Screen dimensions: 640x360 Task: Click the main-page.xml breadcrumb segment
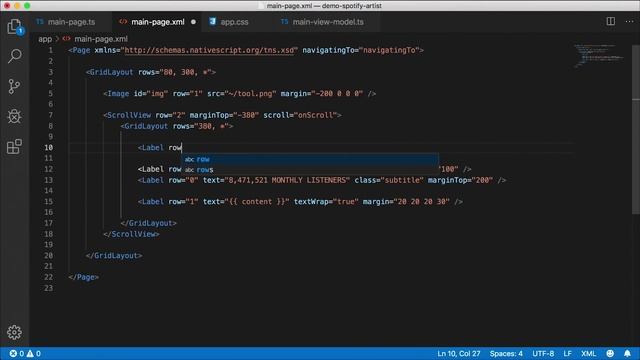(96, 39)
